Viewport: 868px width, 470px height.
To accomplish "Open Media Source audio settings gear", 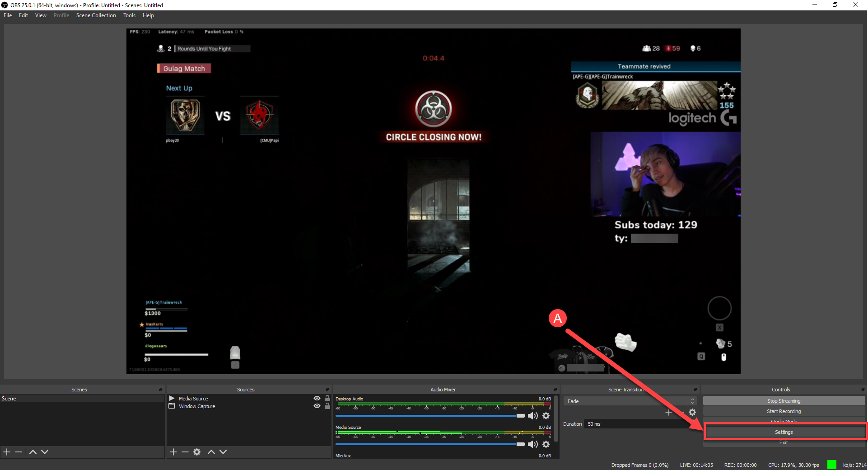I will point(546,444).
